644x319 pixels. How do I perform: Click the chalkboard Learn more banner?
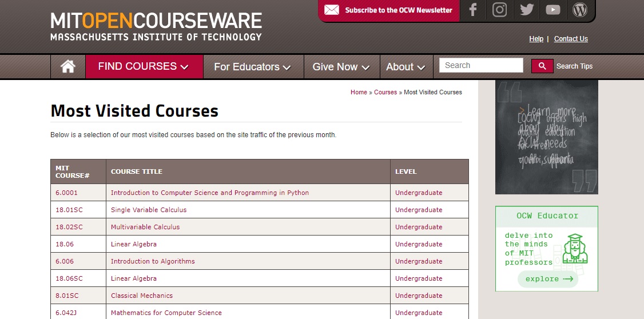tap(546, 137)
